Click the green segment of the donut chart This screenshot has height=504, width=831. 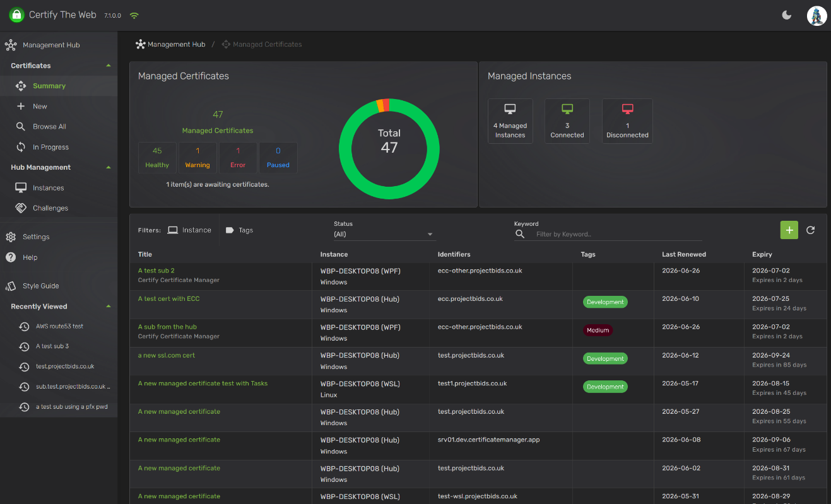(389, 192)
